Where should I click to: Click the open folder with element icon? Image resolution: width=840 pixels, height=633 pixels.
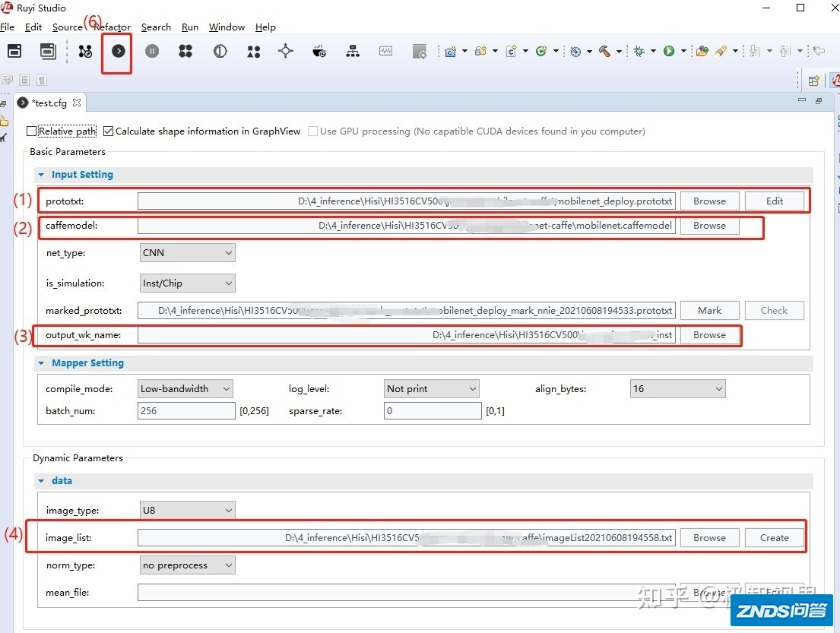[x=702, y=51]
